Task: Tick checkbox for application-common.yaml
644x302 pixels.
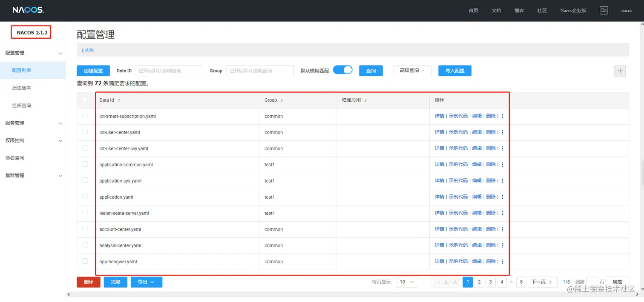Action: pyautogui.click(x=85, y=164)
